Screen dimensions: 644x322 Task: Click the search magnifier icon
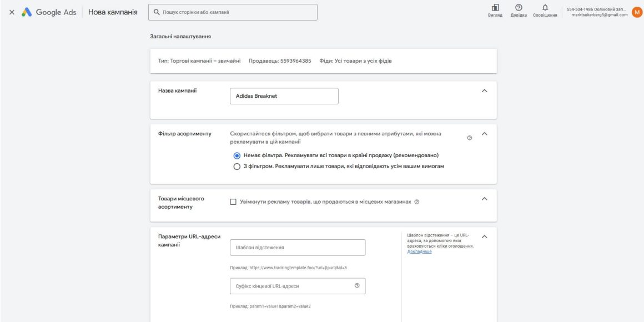pos(157,12)
